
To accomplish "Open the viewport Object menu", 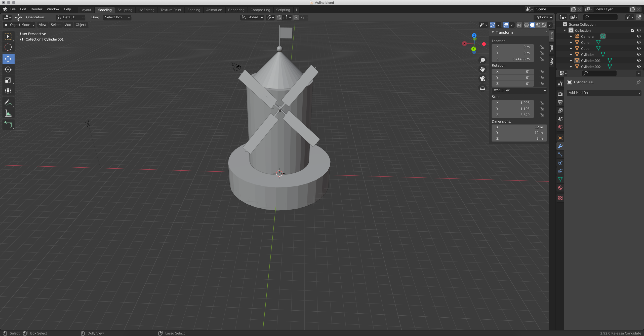I will [81, 25].
